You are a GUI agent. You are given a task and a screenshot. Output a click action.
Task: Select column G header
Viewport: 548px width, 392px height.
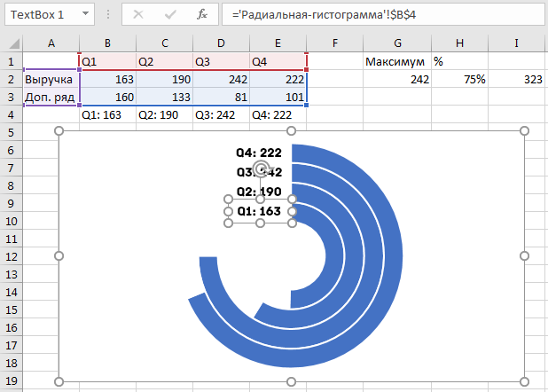pos(397,43)
